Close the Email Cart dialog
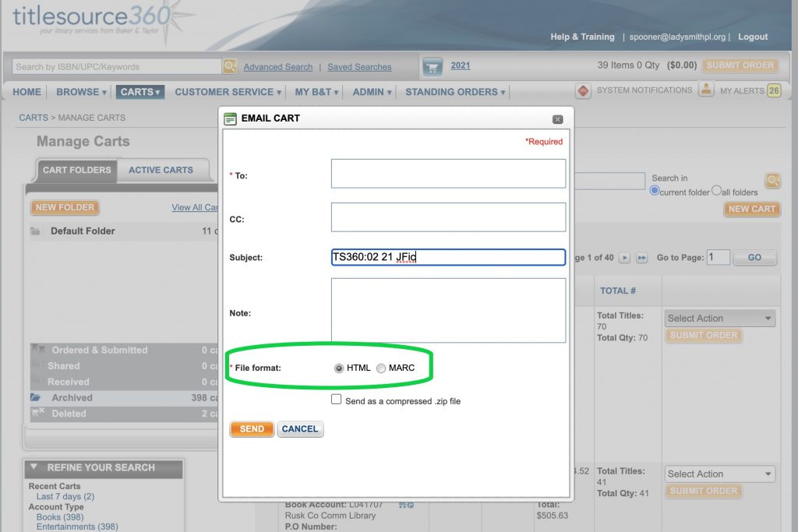 click(558, 119)
